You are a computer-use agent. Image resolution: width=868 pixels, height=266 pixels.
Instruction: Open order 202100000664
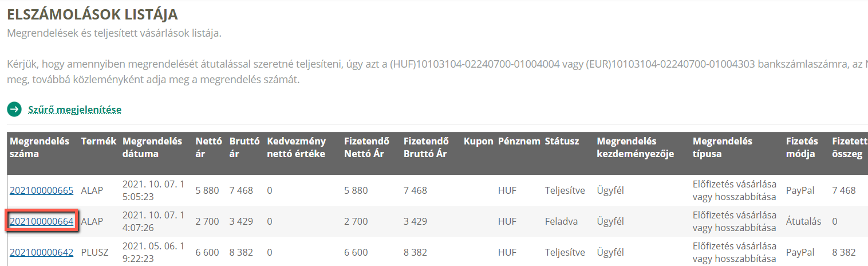pos(41,221)
